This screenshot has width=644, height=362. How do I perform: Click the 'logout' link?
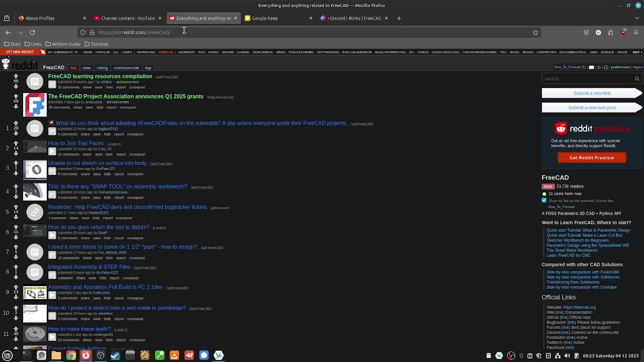(637, 67)
